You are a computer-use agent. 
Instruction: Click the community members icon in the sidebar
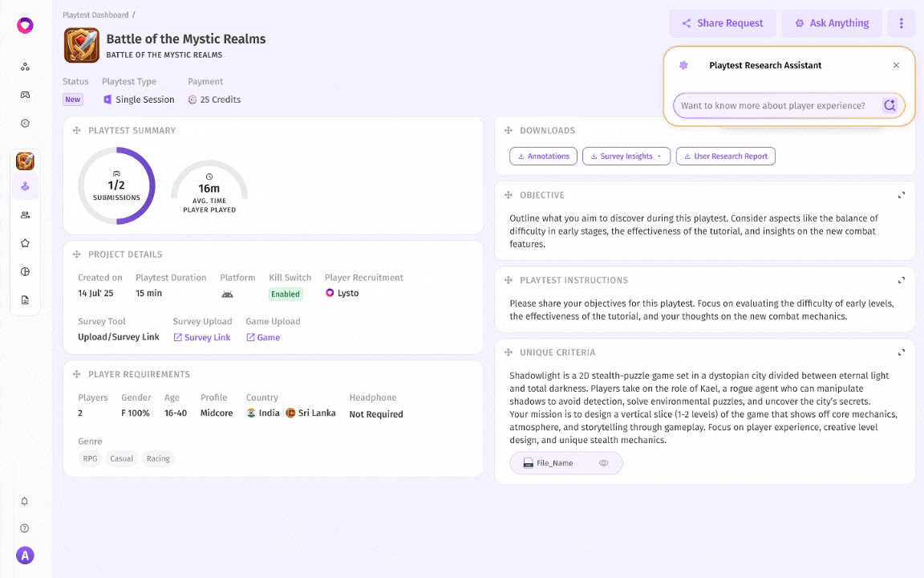coord(25,214)
